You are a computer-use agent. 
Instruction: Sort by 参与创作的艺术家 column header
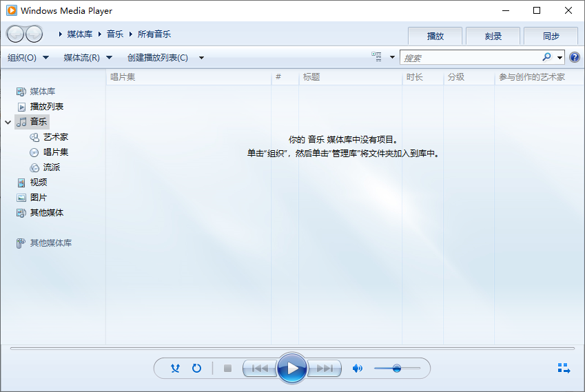click(539, 77)
